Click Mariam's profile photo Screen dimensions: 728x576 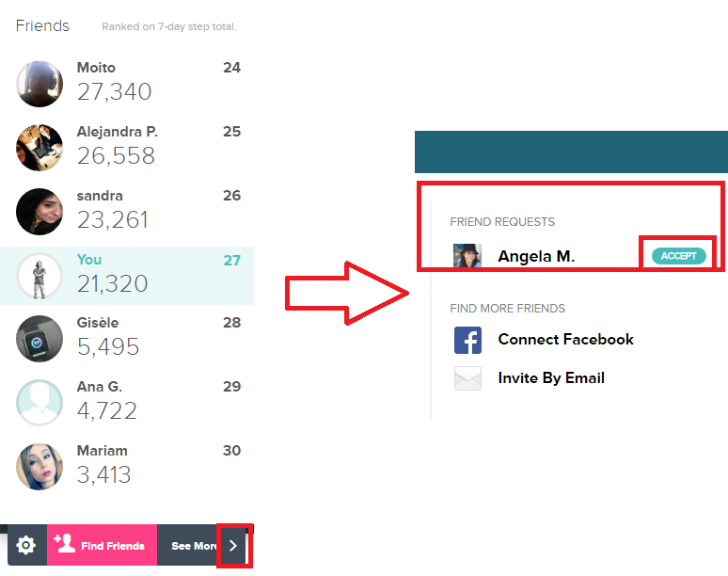click(x=40, y=467)
